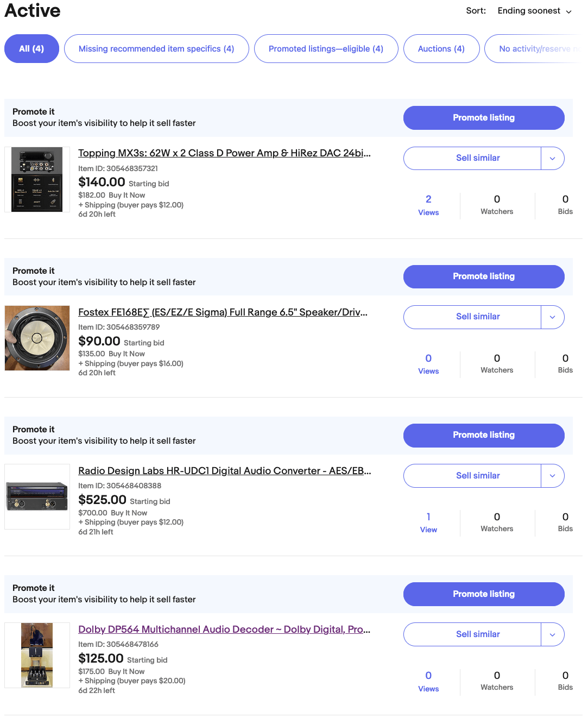Promote the Topping MX3s listing
The width and height of the screenshot is (588, 724).
484,118
